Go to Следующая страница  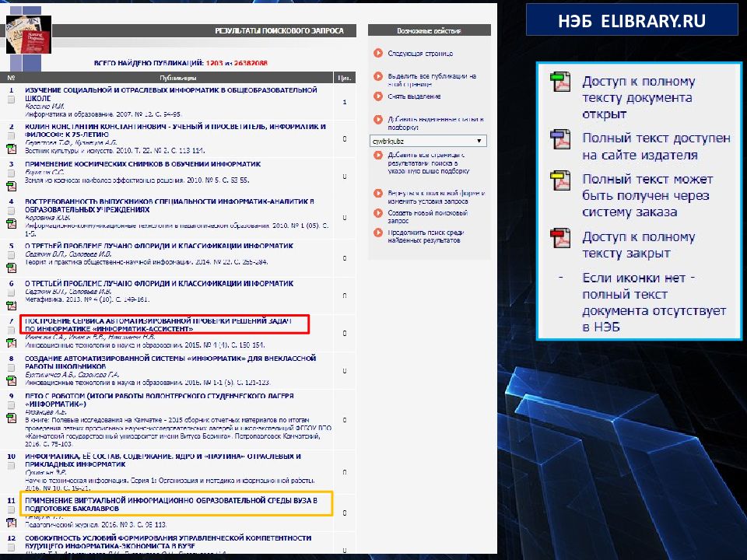[x=420, y=54]
